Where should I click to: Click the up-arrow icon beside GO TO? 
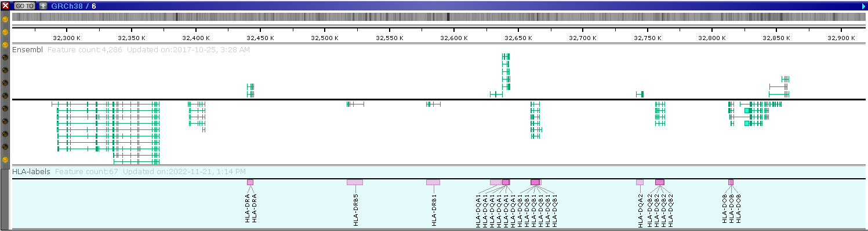[43, 5]
